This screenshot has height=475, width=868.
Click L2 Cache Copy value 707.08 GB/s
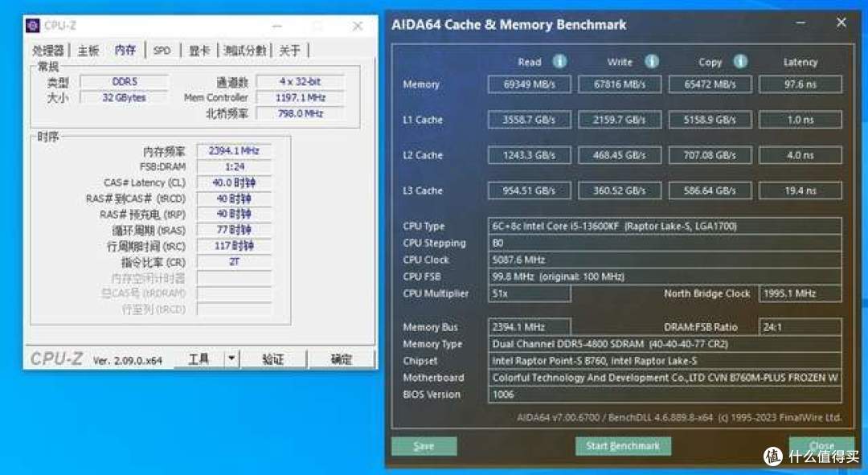click(710, 155)
